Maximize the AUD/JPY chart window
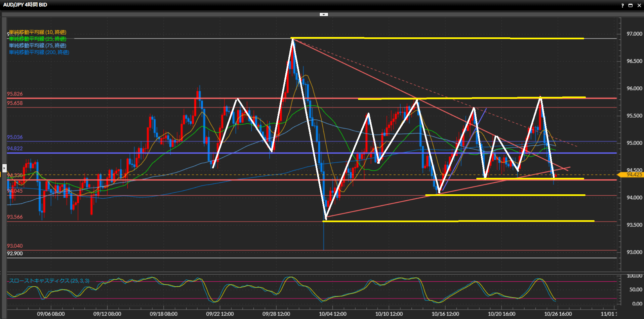Viewport: 644px width, 319px height. click(631, 5)
